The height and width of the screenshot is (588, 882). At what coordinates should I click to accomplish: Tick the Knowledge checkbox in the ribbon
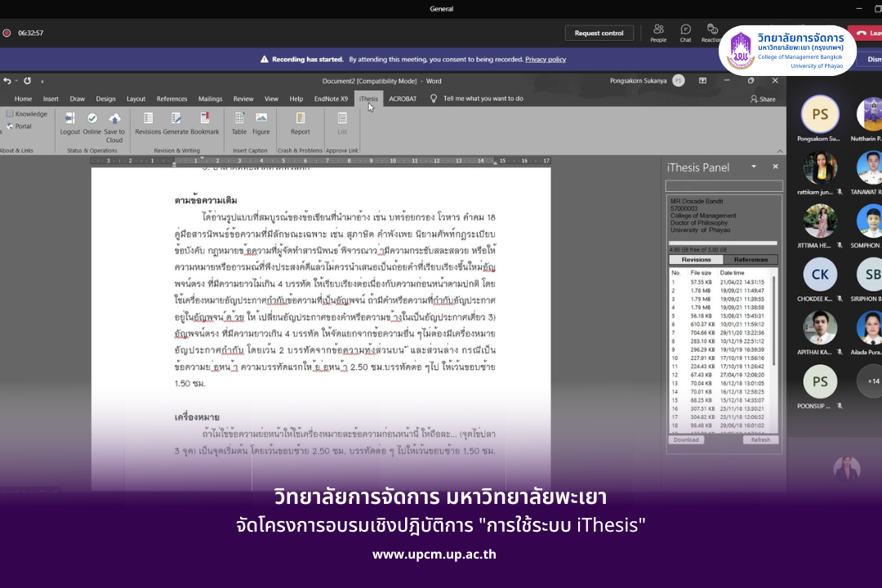[x=10, y=114]
